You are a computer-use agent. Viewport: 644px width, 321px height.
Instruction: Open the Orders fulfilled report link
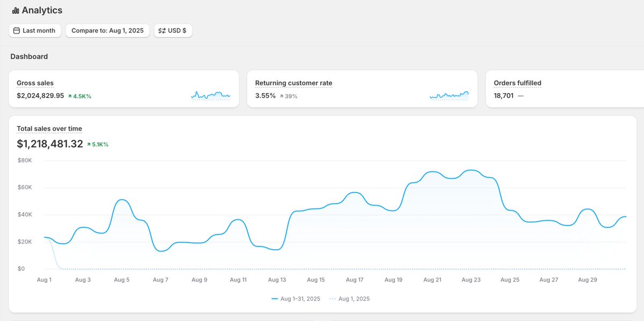click(x=517, y=83)
